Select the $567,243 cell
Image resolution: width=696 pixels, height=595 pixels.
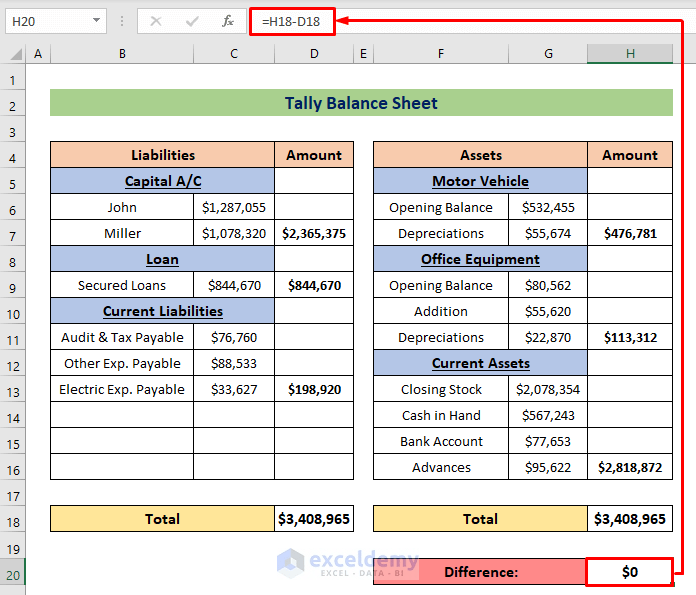[x=548, y=415]
